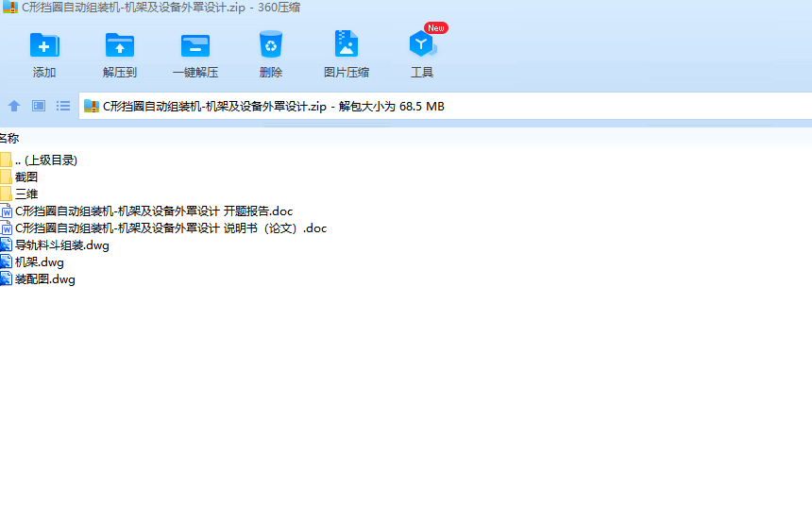Click the Word icon of 开题报告.doc

tap(6, 211)
